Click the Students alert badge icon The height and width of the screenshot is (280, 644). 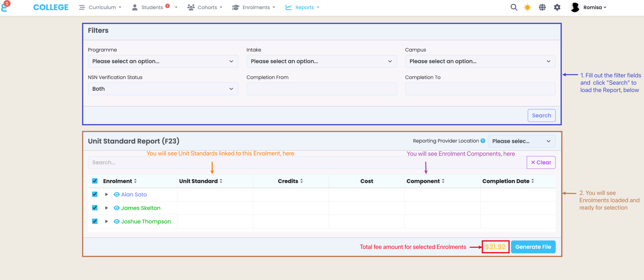(168, 6)
